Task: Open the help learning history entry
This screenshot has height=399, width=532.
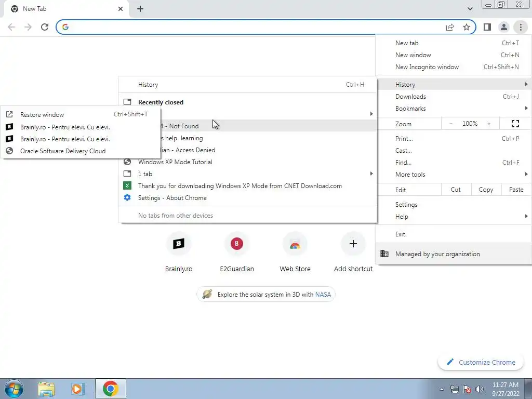Action: pos(268,138)
